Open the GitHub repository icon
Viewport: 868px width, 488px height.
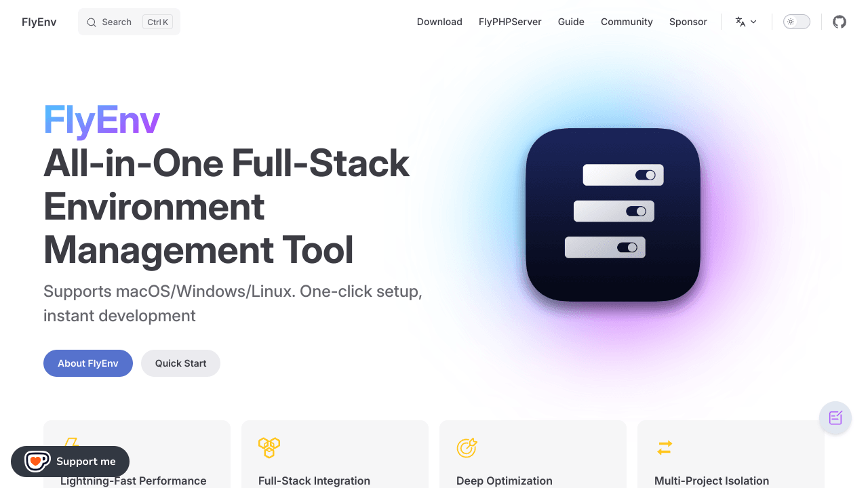point(840,22)
